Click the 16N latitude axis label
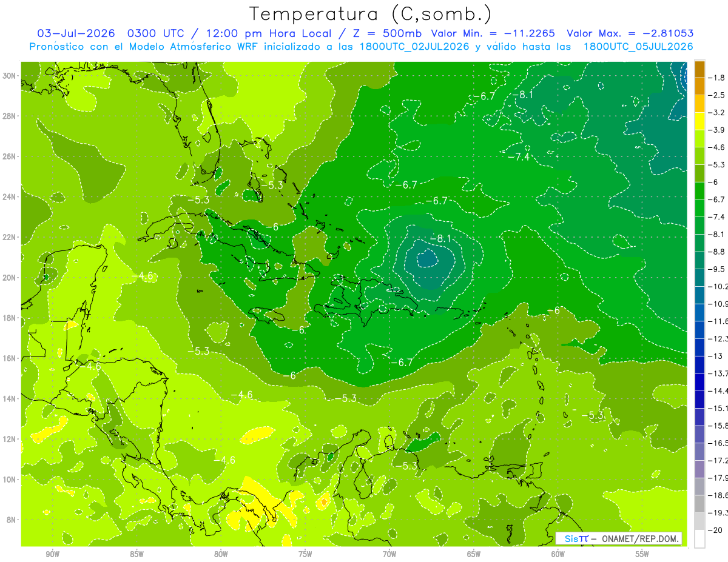728x562 pixels. click(10, 358)
